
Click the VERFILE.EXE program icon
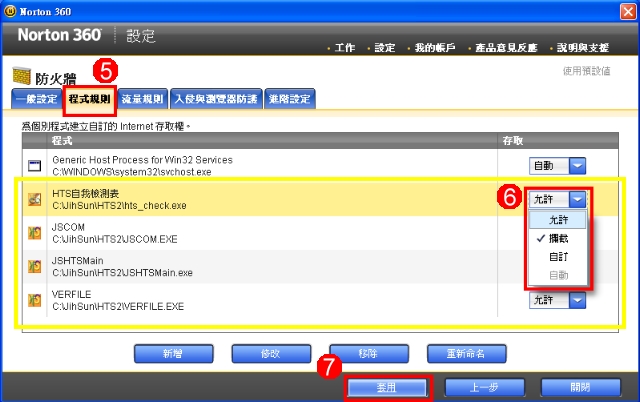(34, 300)
